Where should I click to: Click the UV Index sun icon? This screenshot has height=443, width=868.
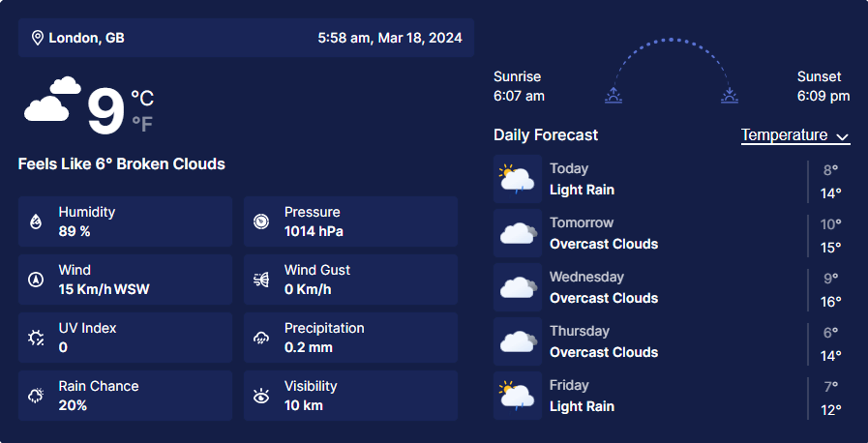pos(36,338)
